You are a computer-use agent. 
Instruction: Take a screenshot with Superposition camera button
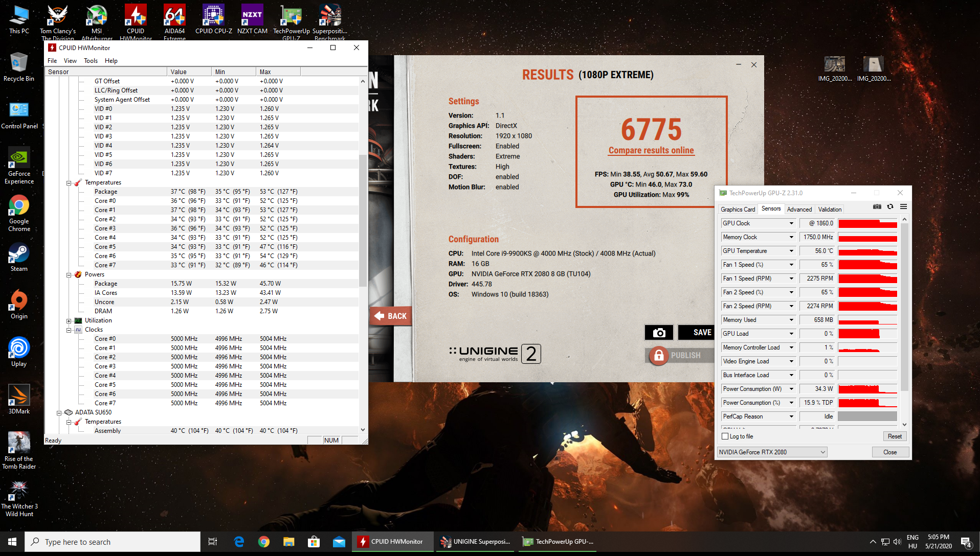(x=659, y=333)
